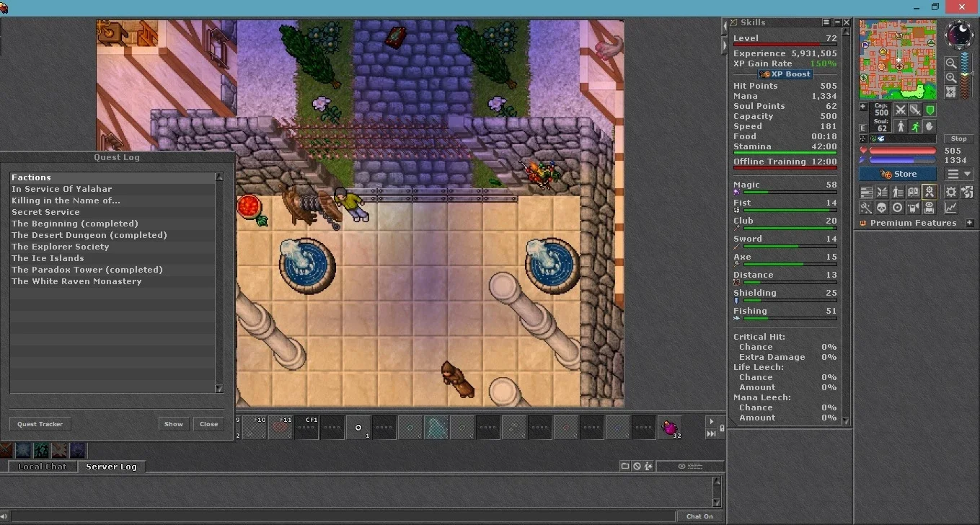Toggle secure mode hand icon
The height and width of the screenshot is (525, 980).
pyautogui.click(x=930, y=127)
